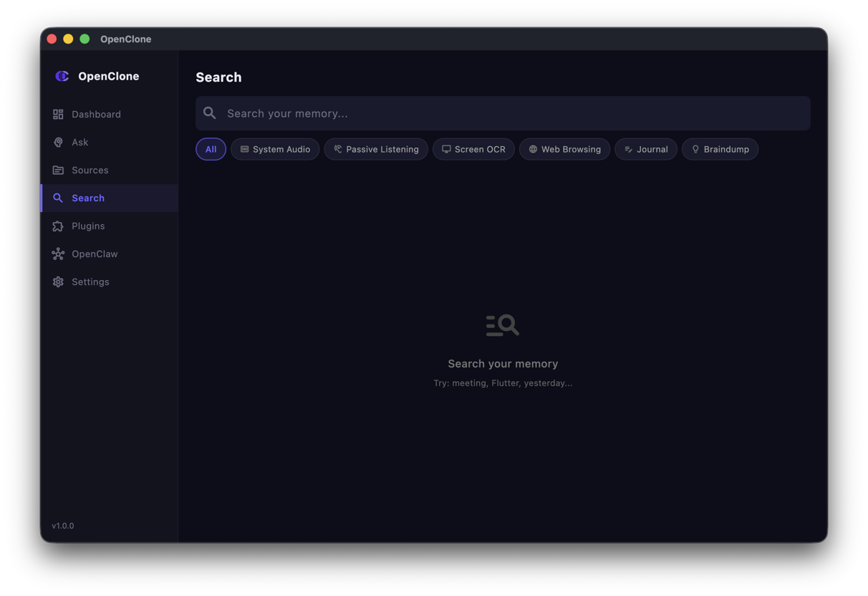Image resolution: width=868 pixels, height=596 pixels.
Task: Enable the Web Browsing source filter
Action: [564, 149]
